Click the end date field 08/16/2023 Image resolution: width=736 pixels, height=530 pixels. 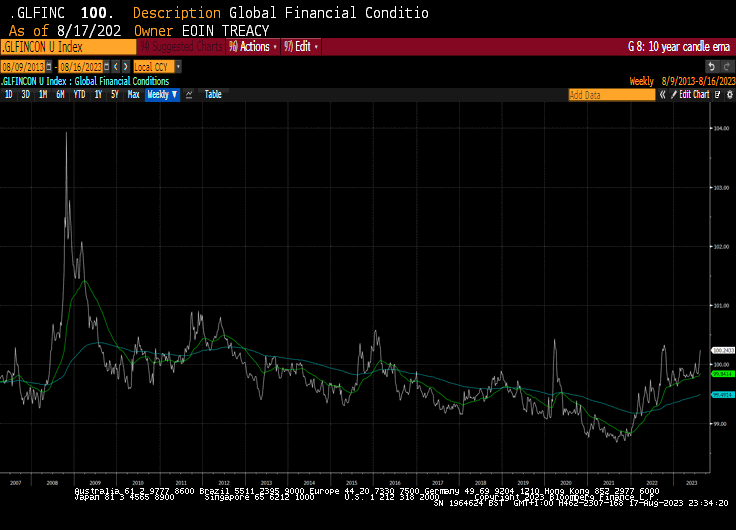pos(81,67)
